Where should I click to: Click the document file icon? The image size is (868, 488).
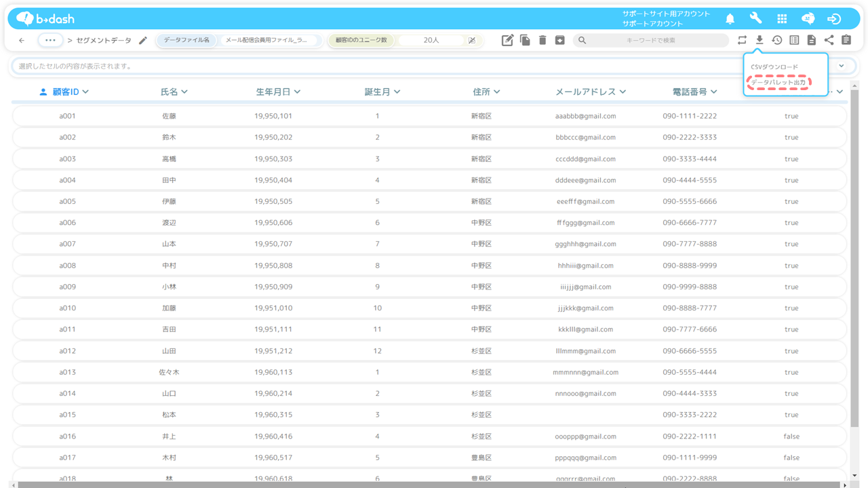pyautogui.click(x=812, y=41)
